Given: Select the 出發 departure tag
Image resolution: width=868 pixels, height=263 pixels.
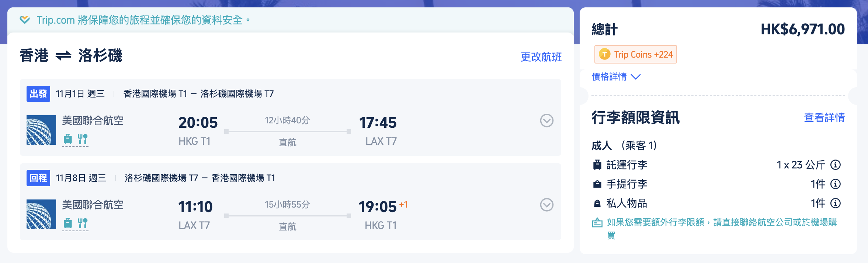Looking at the screenshot, I should 38,94.
